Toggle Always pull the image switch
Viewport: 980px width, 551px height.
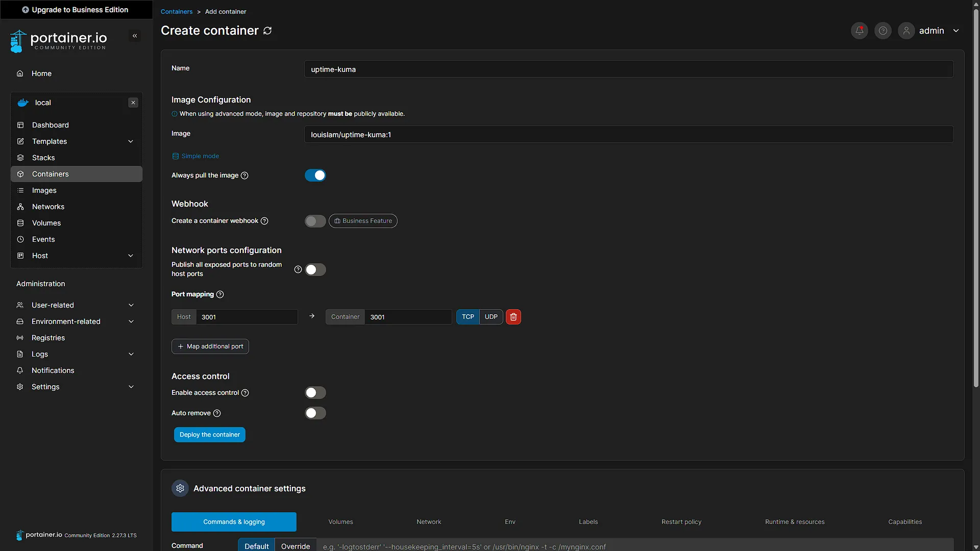coord(315,176)
